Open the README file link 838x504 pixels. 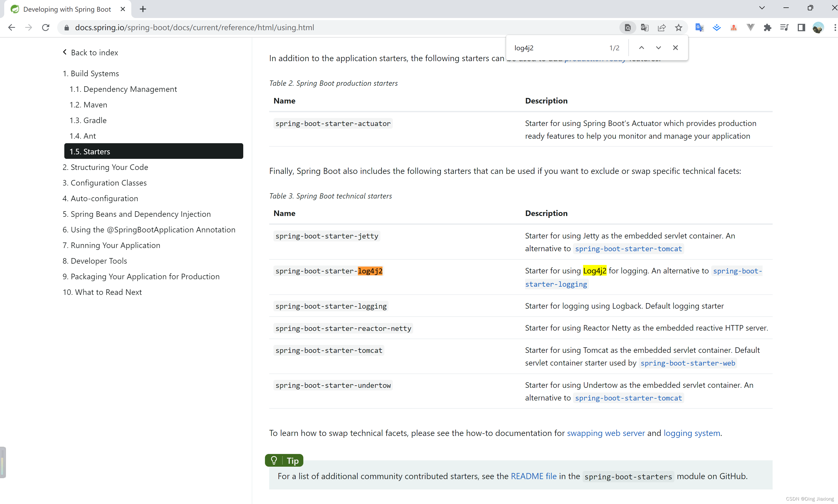pos(533,476)
